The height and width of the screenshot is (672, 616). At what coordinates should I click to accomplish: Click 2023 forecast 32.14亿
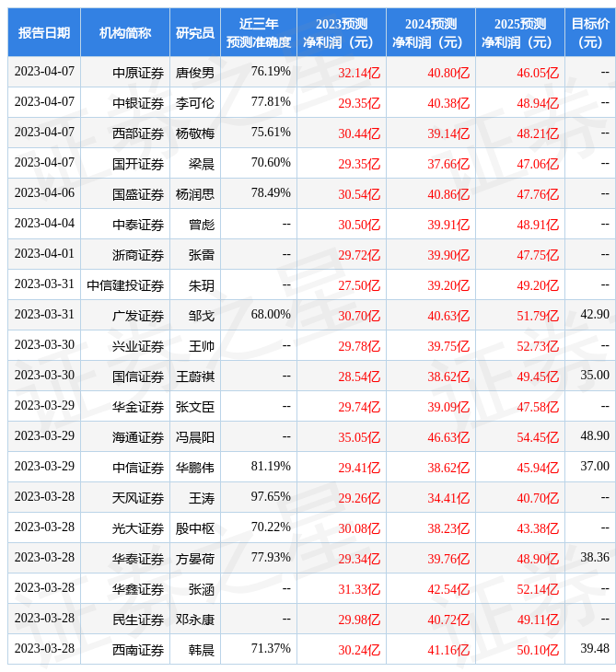coord(359,73)
